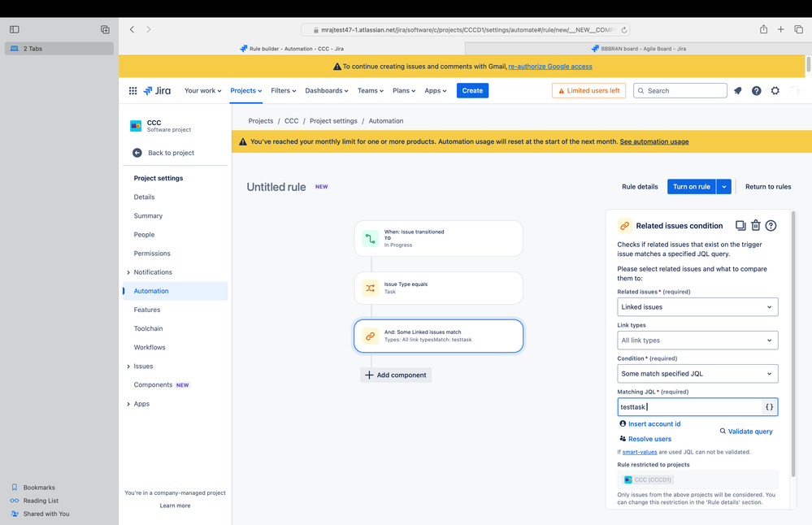812x525 pixels.
Task: Duplicate the condition via the copy icon
Action: tap(740, 225)
